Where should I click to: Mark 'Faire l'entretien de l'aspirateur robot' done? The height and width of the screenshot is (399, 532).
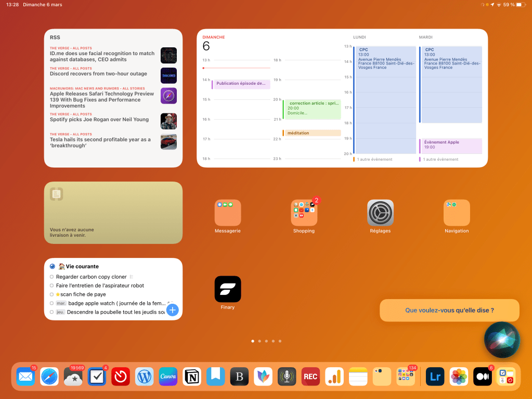[51, 286]
